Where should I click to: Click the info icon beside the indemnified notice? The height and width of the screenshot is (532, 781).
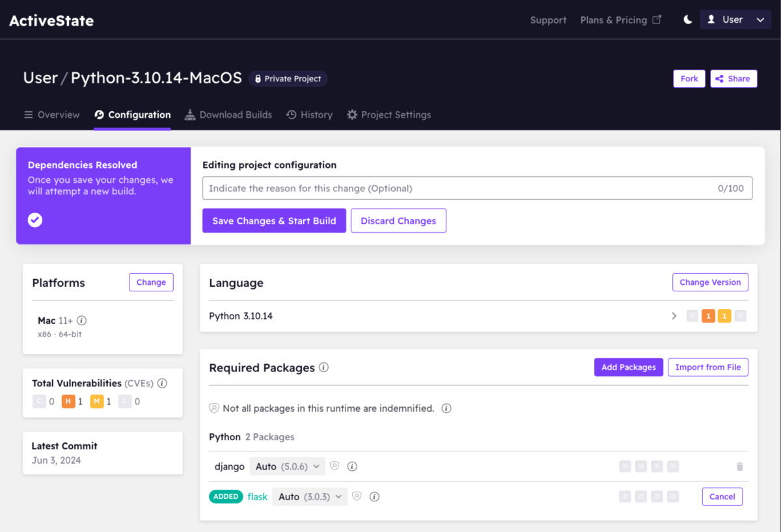pyautogui.click(x=446, y=408)
